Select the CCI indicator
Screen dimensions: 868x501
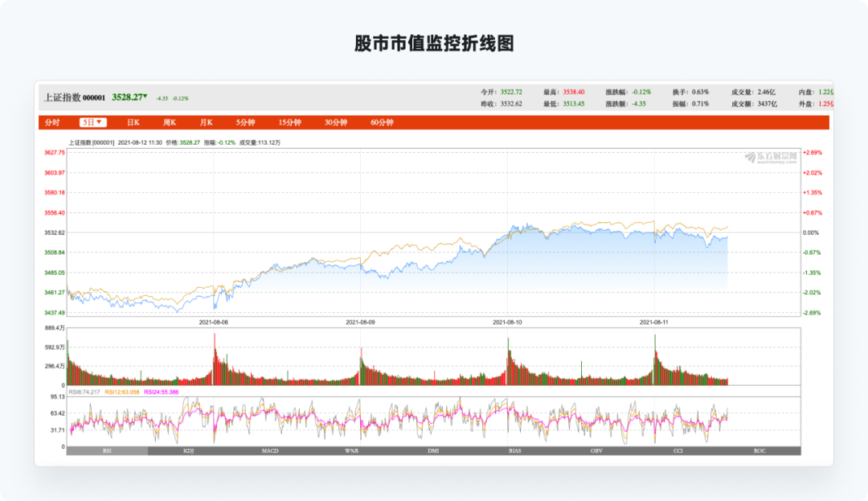point(678,451)
